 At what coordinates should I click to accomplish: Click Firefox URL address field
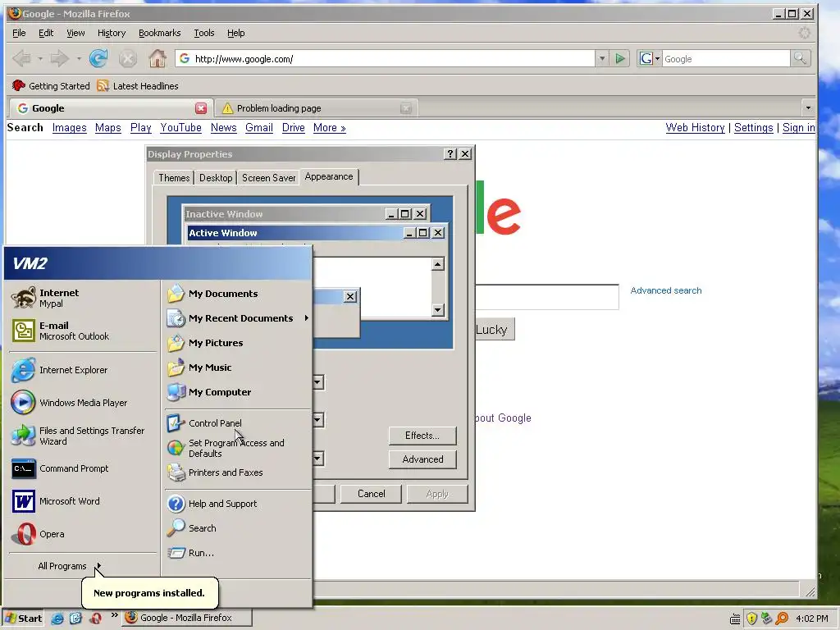[x=385, y=58]
